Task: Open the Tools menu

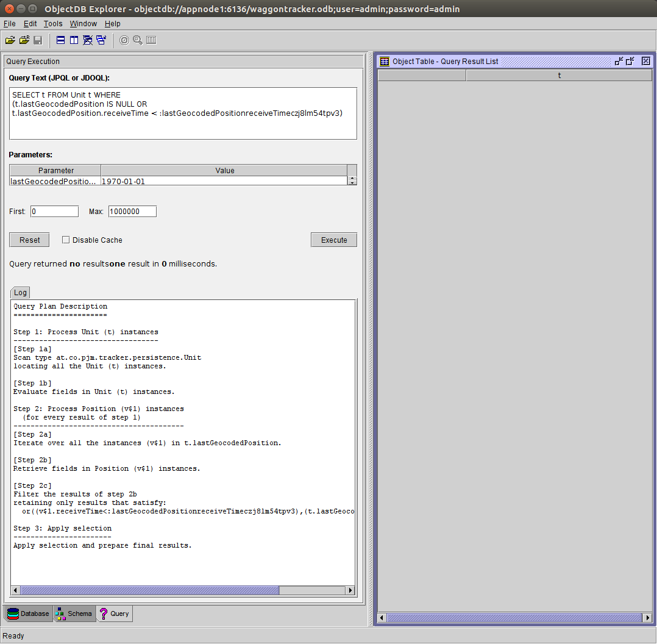Action: 53,23
